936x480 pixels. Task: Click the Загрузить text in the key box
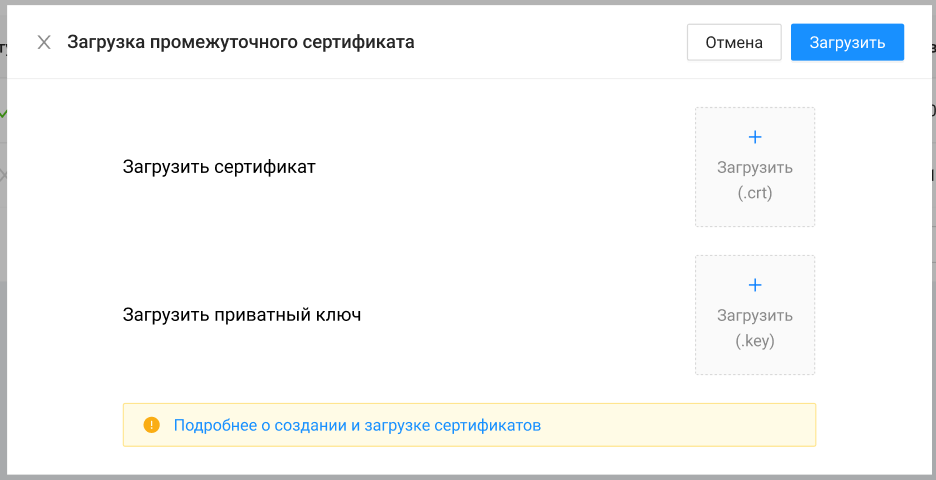point(755,316)
